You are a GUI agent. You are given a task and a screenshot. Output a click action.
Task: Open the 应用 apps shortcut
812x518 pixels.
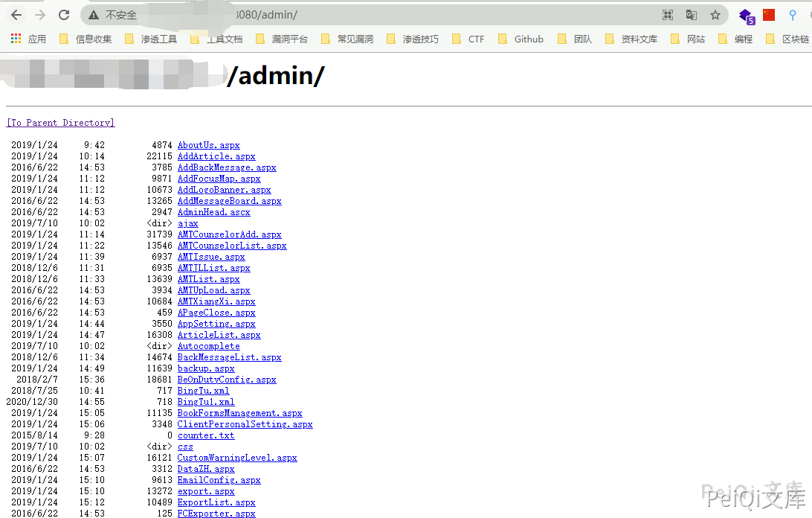28,39
